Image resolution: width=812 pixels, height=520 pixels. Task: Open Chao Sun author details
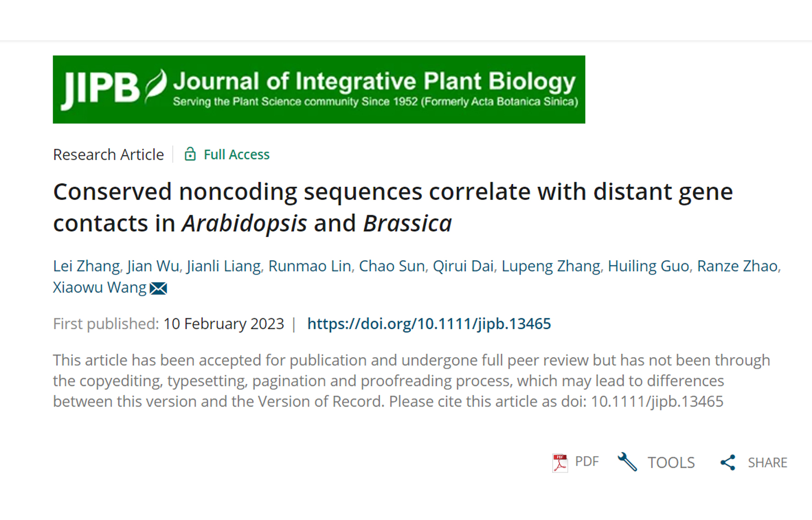pyautogui.click(x=391, y=266)
